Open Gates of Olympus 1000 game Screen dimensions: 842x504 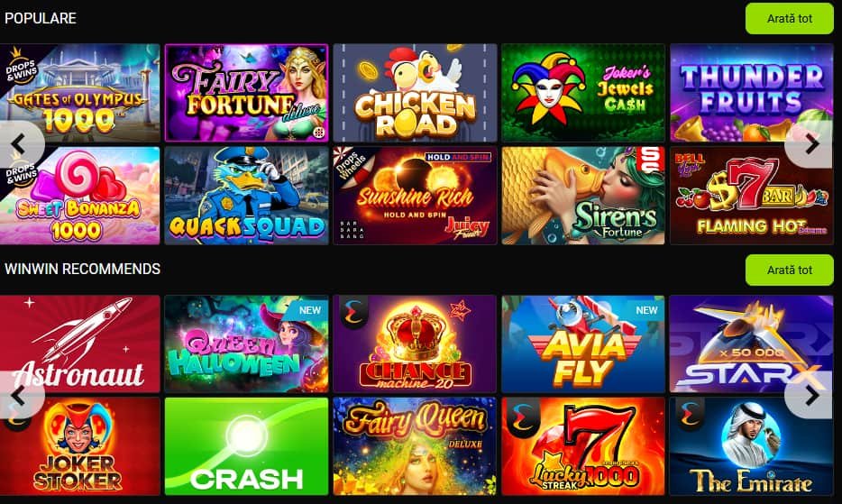point(80,93)
